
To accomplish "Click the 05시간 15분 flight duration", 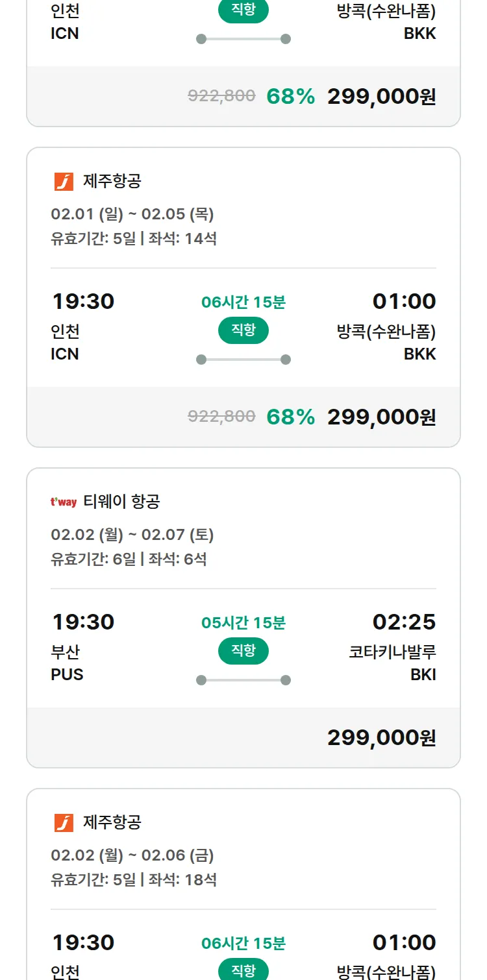I will (243, 623).
